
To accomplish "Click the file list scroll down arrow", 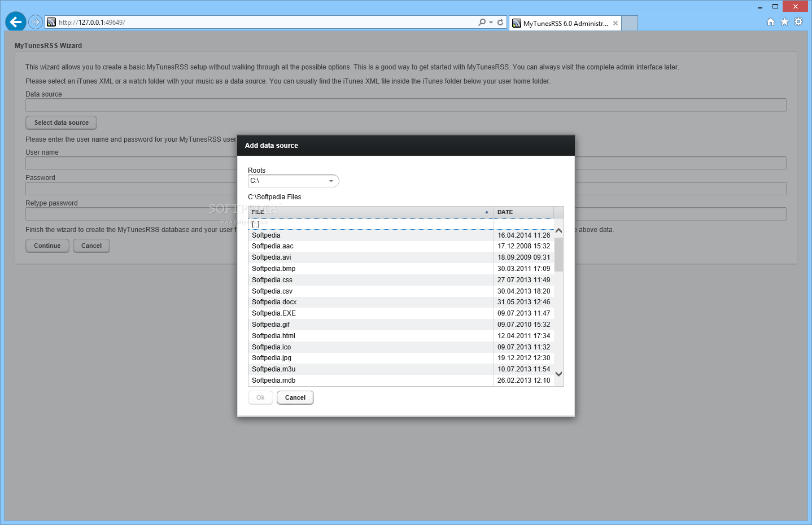I will pyautogui.click(x=558, y=374).
